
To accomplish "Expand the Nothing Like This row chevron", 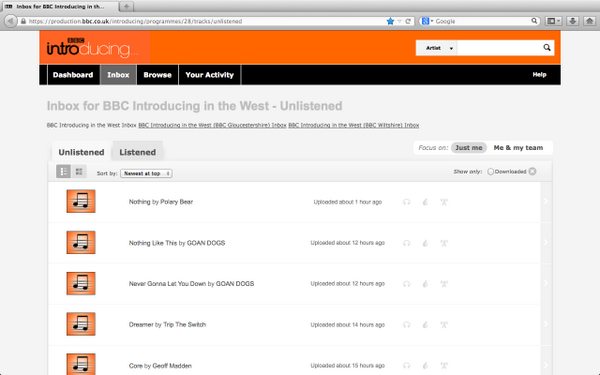I will click(546, 242).
